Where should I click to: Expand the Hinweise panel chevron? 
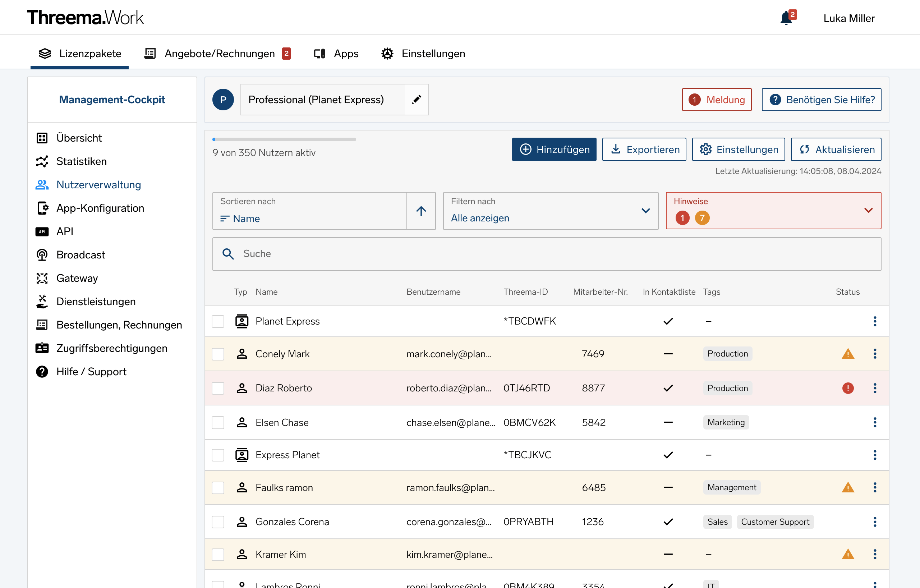868,211
